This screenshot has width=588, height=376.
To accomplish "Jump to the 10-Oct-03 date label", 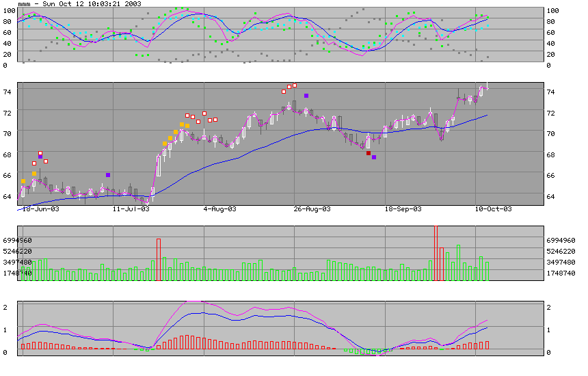I will tap(494, 209).
